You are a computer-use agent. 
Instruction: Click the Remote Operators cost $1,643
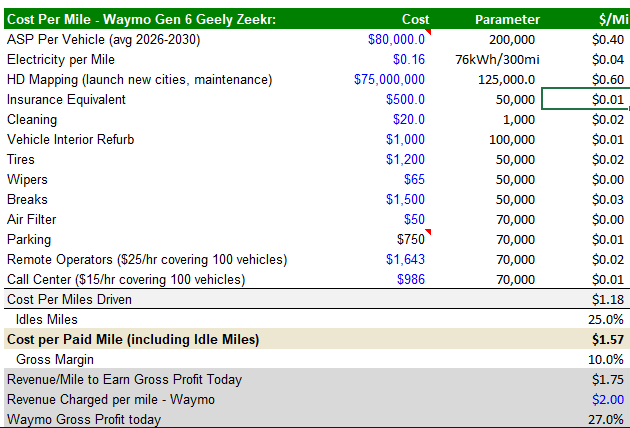[405, 260]
